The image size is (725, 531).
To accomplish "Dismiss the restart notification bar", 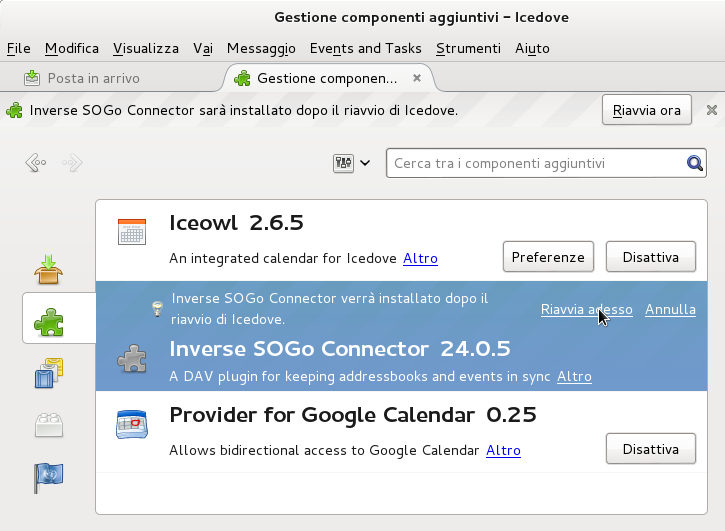I will coord(711,110).
